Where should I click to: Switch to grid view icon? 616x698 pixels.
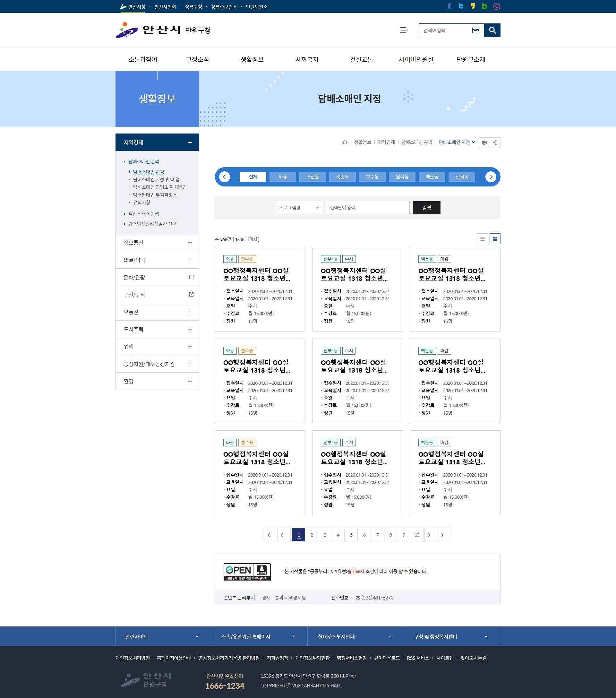click(495, 239)
